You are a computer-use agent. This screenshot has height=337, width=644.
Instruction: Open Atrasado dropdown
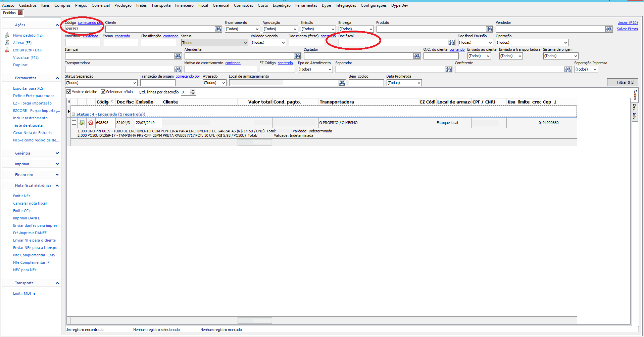pos(215,83)
